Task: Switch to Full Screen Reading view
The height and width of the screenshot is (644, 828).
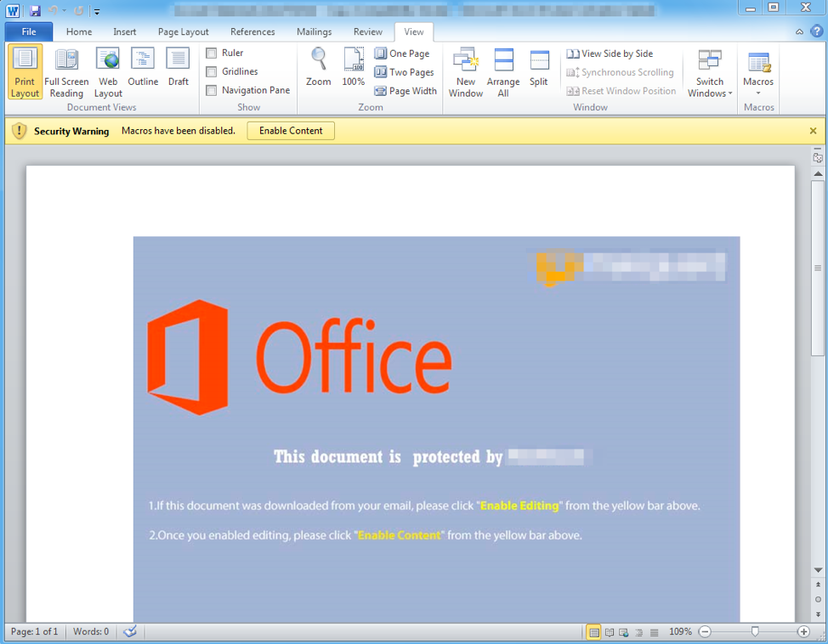Action: click(66, 72)
